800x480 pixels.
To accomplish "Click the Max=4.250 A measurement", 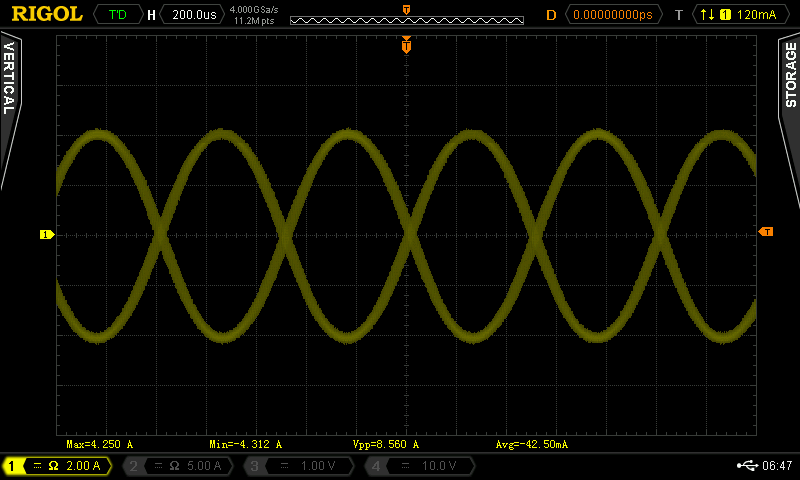I will click(x=99, y=444).
